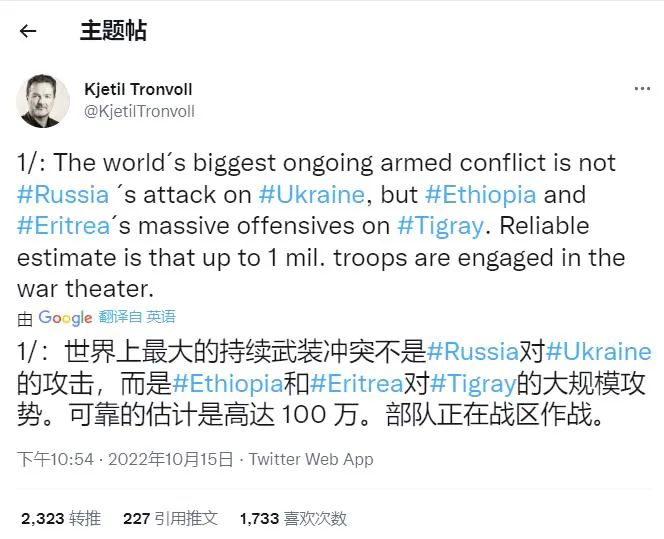View the 2,323 转推 retweets list
This screenshot has width=664, height=539.
(61, 519)
